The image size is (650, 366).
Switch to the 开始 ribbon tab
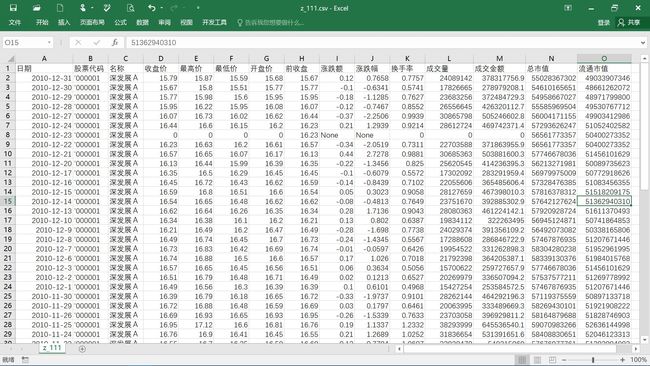coord(42,22)
